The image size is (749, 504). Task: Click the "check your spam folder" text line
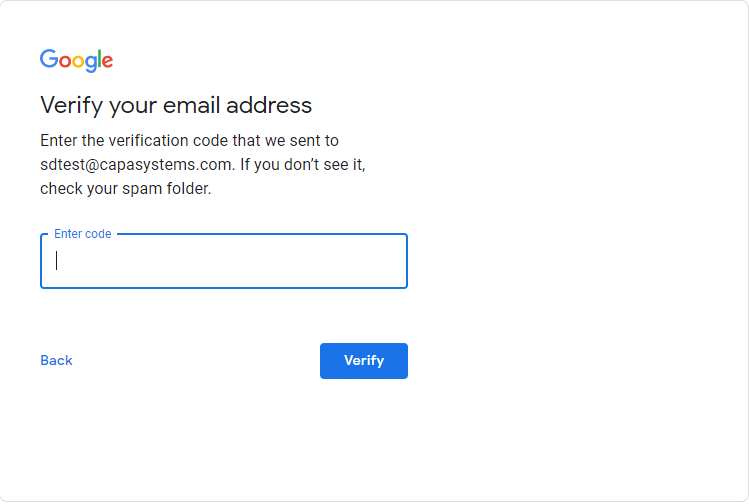[126, 189]
